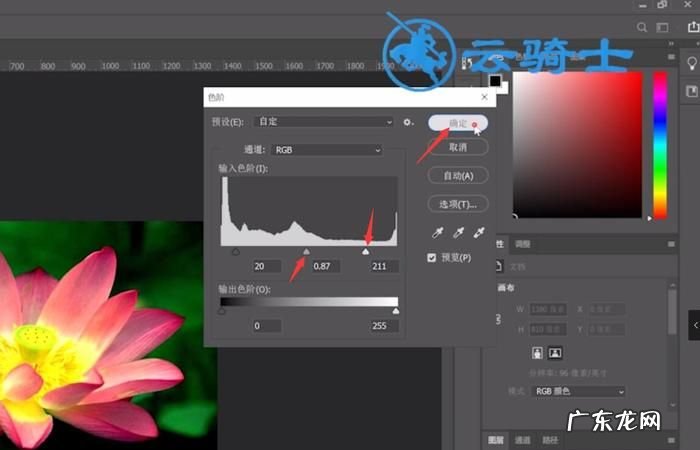Screen dimensions: 700x450
Task: Switch to the 通道 Channels tab
Action: click(x=523, y=440)
